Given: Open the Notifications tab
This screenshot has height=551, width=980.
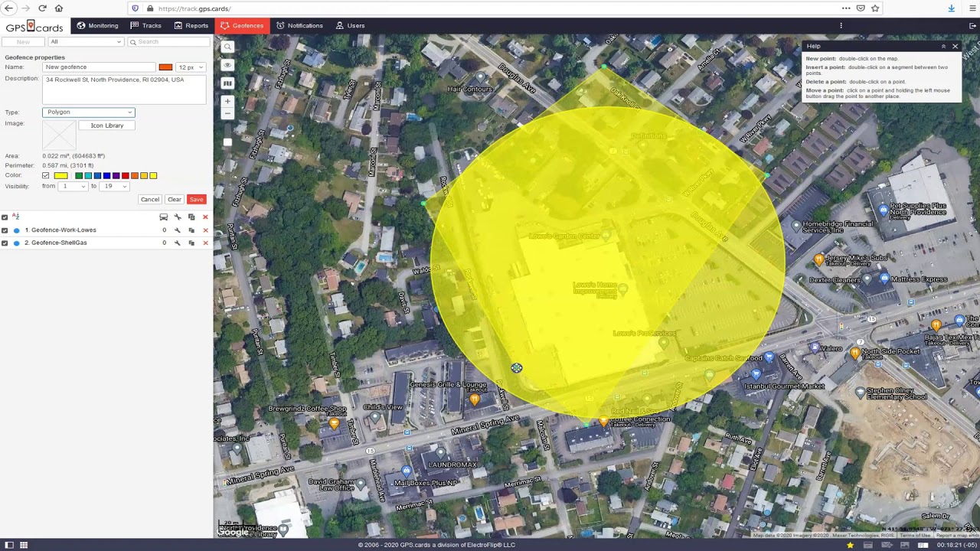Looking at the screenshot, I should [x=299, y=25].
